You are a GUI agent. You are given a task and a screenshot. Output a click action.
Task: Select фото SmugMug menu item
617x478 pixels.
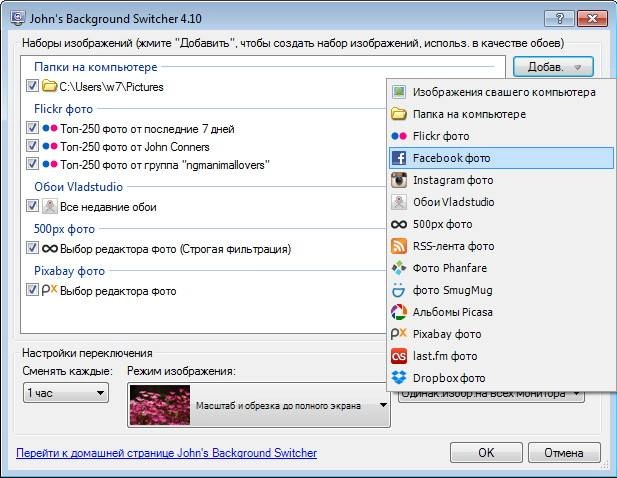[501, 290]
